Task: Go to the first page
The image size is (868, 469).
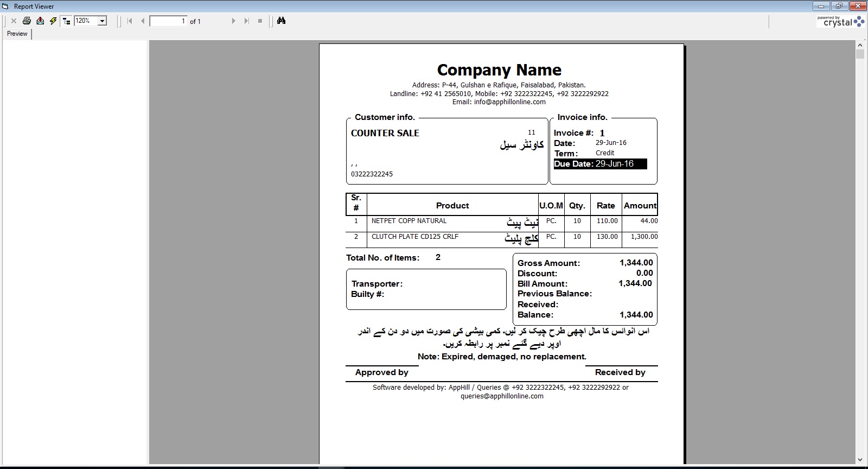Action: (130, 21)
